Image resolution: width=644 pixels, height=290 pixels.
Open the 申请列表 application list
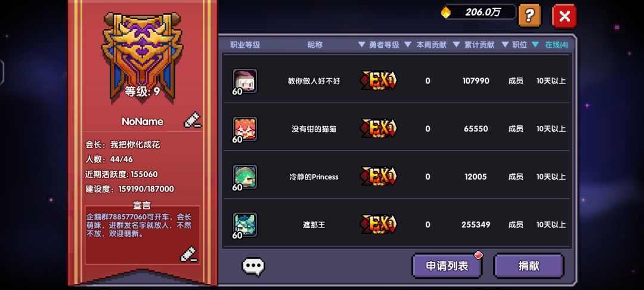tap(447, 266)
